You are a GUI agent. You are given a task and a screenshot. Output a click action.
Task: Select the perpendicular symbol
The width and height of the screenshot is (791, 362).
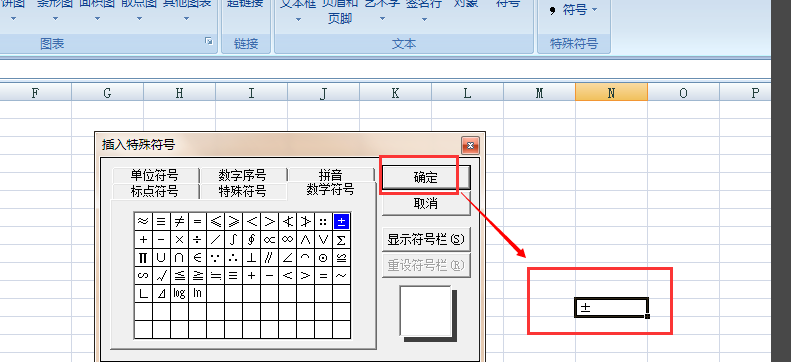coord(251,257)
